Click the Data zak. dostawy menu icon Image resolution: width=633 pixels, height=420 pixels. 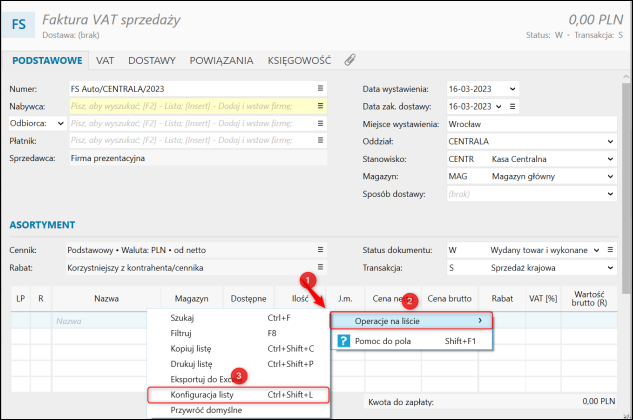513,106
